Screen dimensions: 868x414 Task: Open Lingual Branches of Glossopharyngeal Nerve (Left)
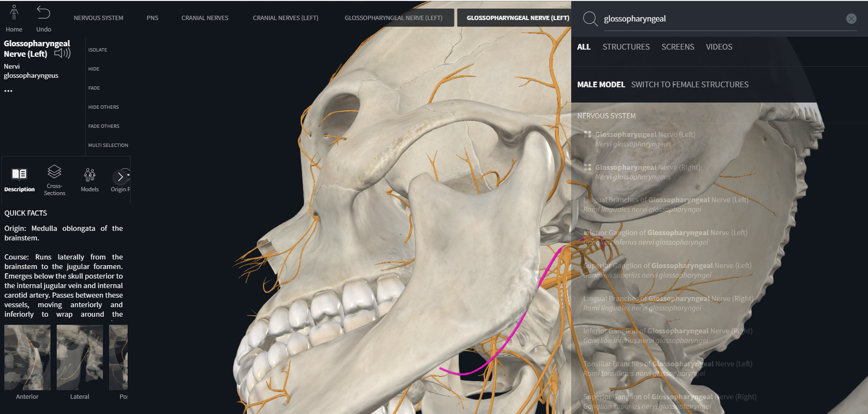tap(667, 205)
